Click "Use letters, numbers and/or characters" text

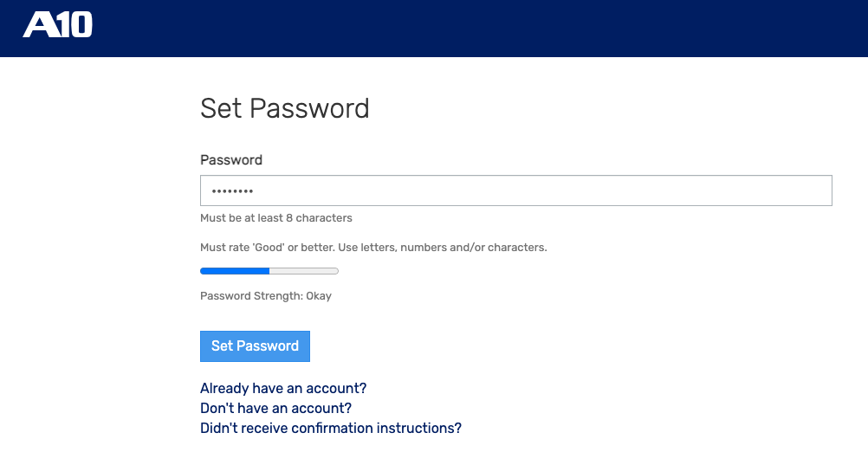[442, 247]
